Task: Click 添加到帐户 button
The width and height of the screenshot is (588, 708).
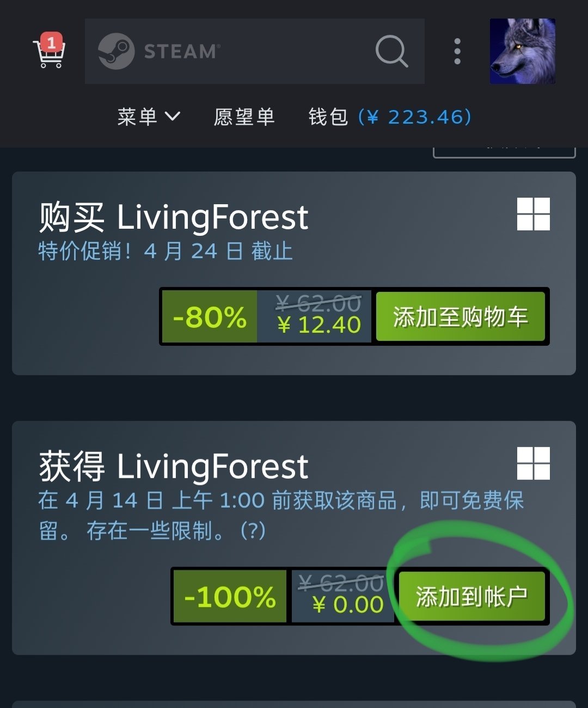Action: (x=472, y=596)
